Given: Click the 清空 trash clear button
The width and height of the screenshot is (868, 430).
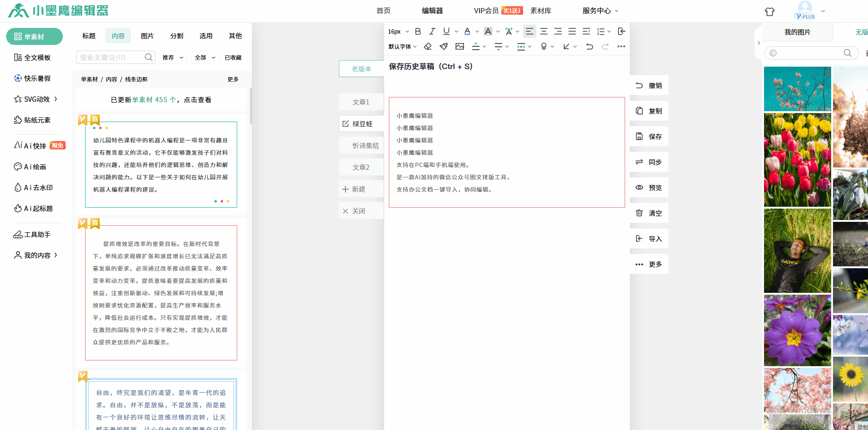Looking at the screenshot, I should pos(649,213).
